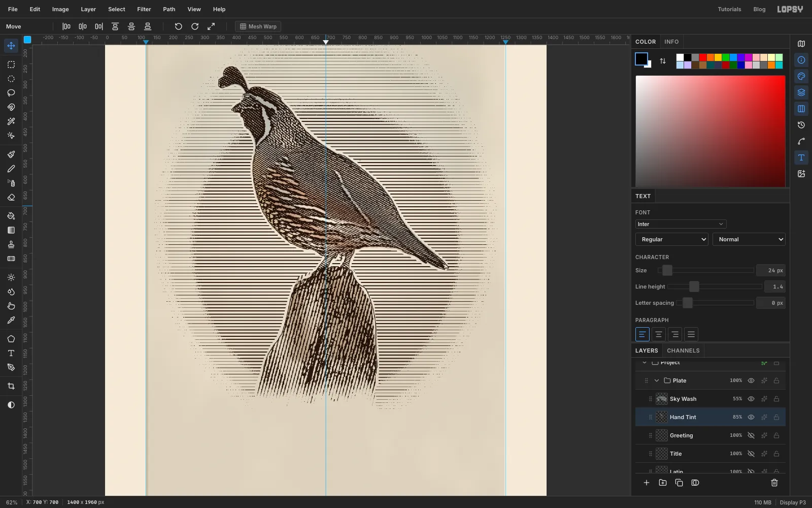The image size is (812, 508).
Task: Collapse the Plate group folder
Action: pyautogui.click(x=657, y=380)
